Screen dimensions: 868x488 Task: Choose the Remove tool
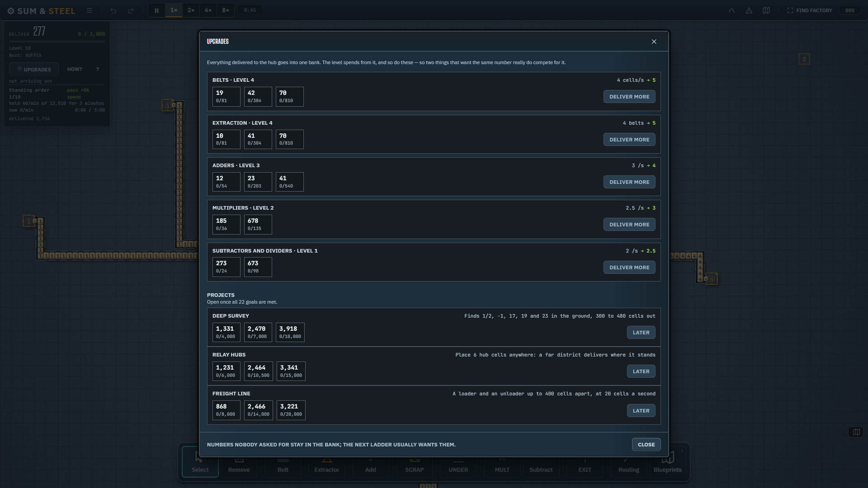[239, 462]
